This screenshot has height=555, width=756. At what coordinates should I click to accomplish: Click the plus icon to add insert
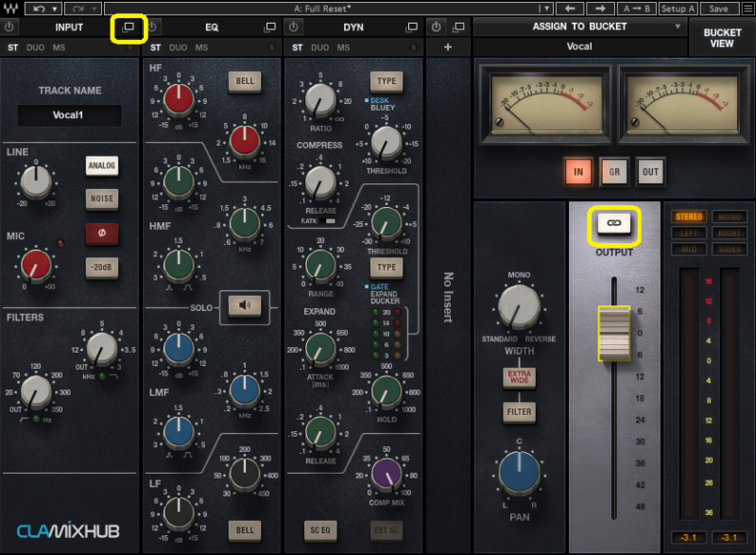(448, 47)
